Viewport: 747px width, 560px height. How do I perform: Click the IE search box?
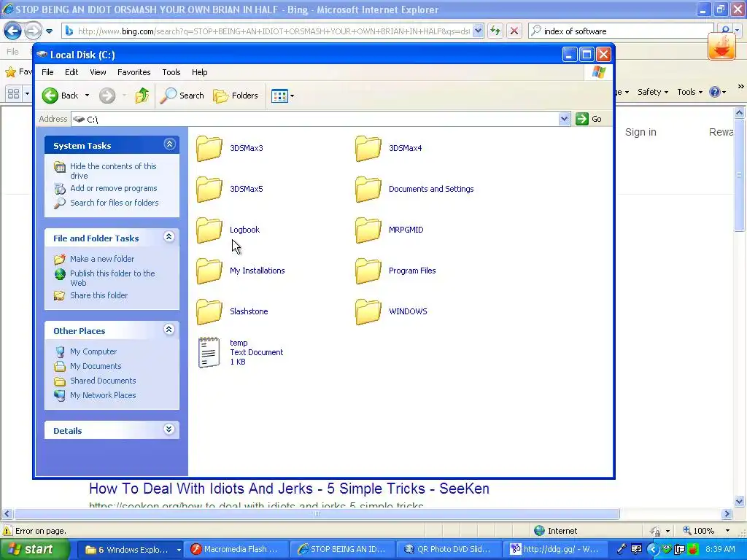[621, 31]
